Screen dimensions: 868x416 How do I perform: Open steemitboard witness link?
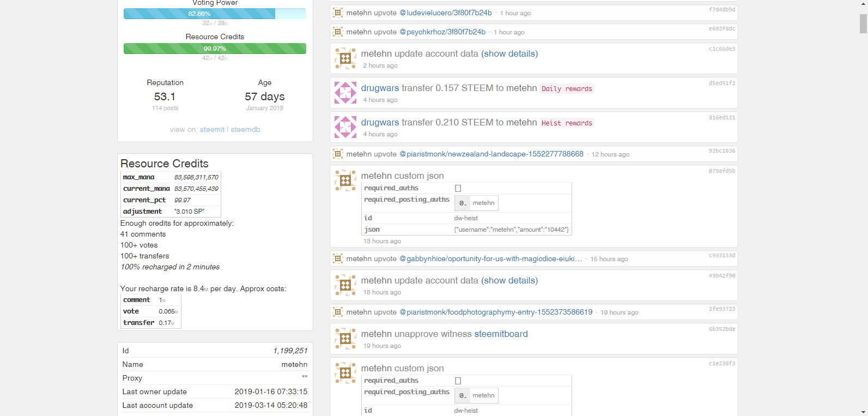tap(501, 334)
